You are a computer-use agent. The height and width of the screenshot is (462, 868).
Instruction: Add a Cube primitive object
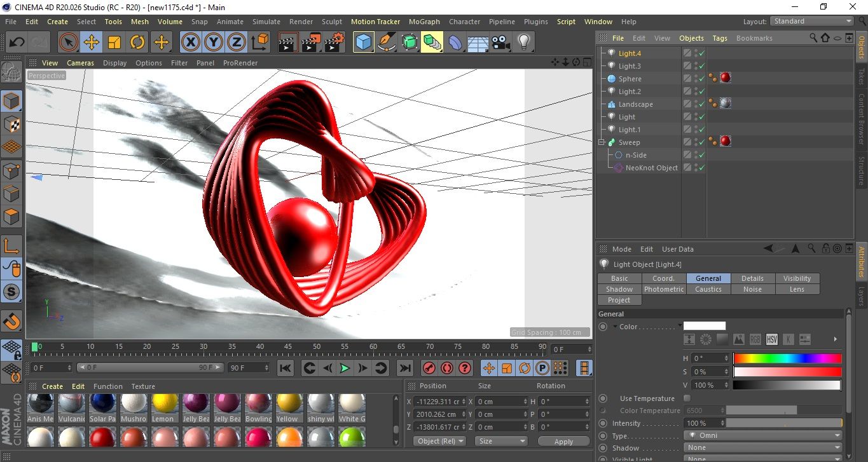(364, 43)
